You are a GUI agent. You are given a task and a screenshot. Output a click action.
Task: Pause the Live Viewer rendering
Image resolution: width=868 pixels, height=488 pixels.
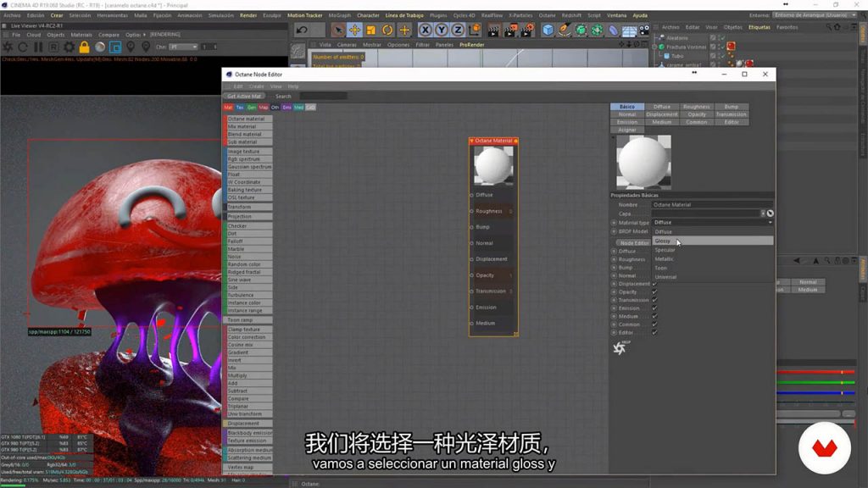(x=38, y=47)
